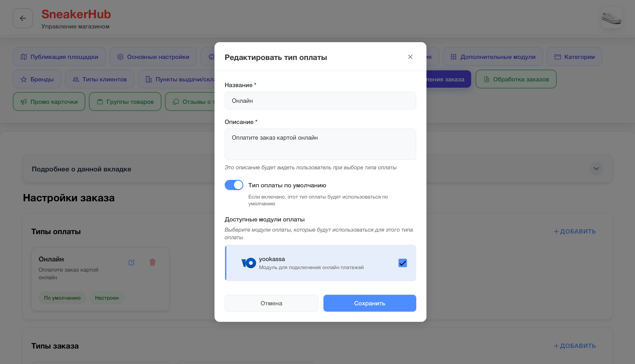Click the back arrow icon
The image size is (635, 364).
[x=23, y=18]
